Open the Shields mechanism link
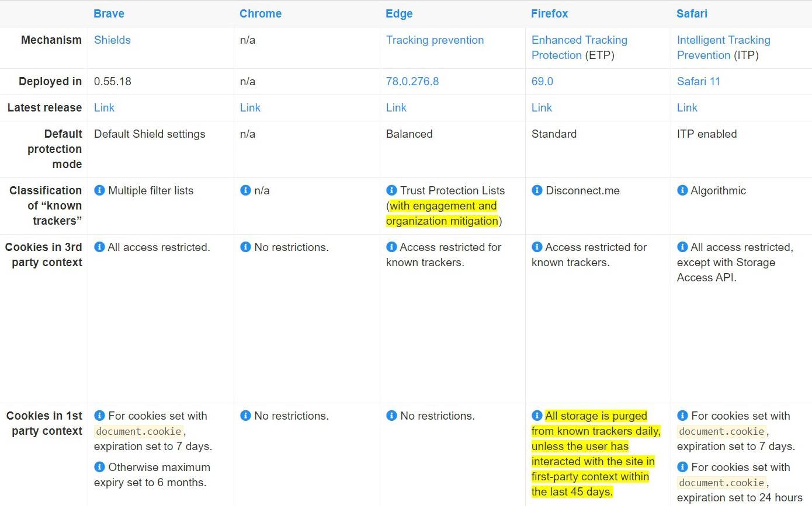The width and height of the screenshot is (812, 506). click(112, 40)
